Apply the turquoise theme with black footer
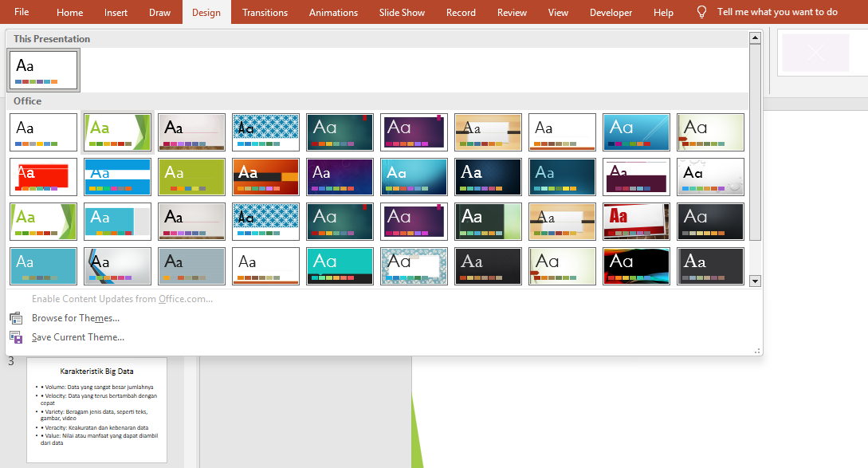The image size is (868, 468). tap(340, 266)
